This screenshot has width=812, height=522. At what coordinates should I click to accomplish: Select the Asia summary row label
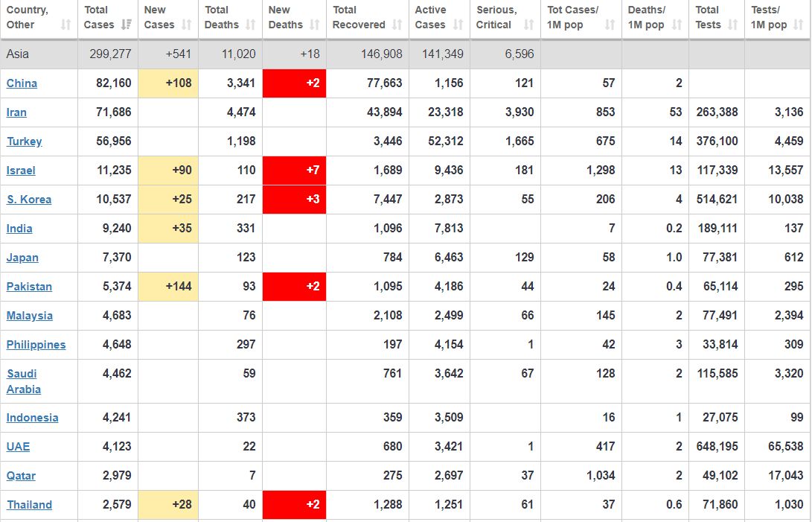(18, 54)
